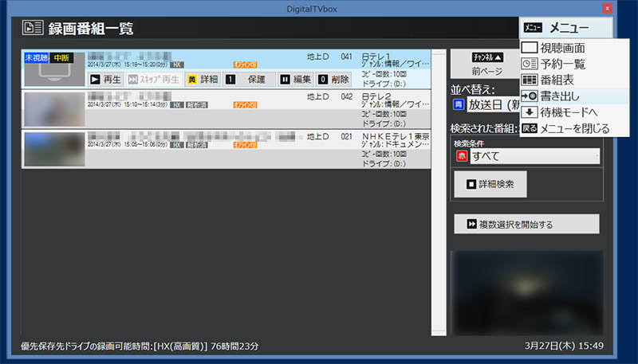Click the 編集 edit button
This screenshot has height=364, width=638.
[x=294, y=80]
